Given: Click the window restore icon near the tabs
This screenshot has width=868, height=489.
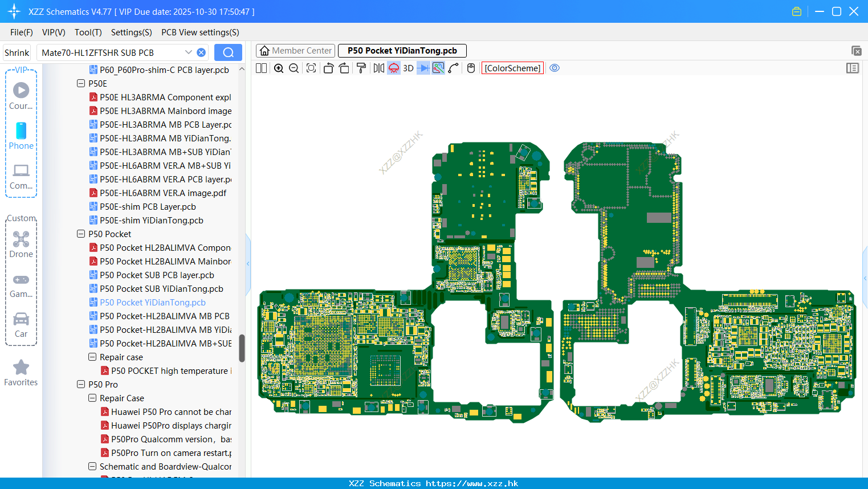Looking at the screenshot, I should click(x=856, y=51).
